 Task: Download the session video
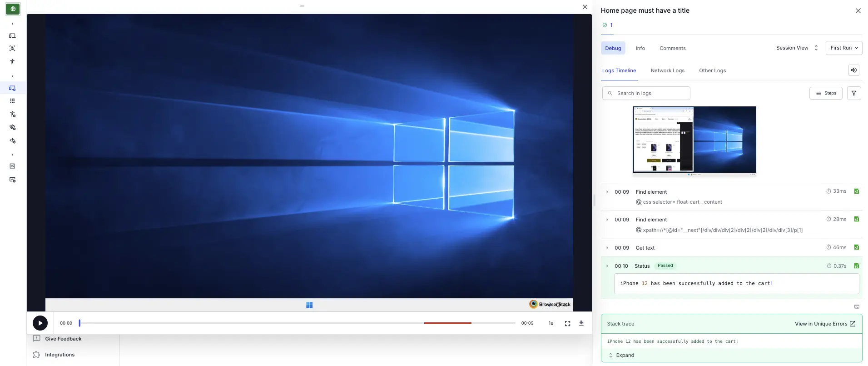tap(581, 323)
